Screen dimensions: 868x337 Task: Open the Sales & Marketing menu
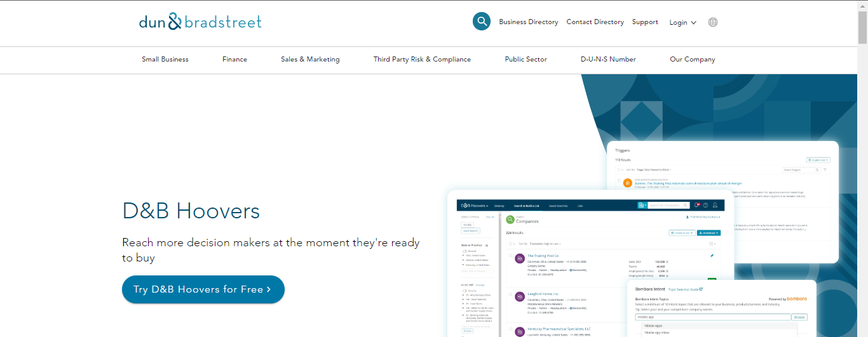(310, 60)
